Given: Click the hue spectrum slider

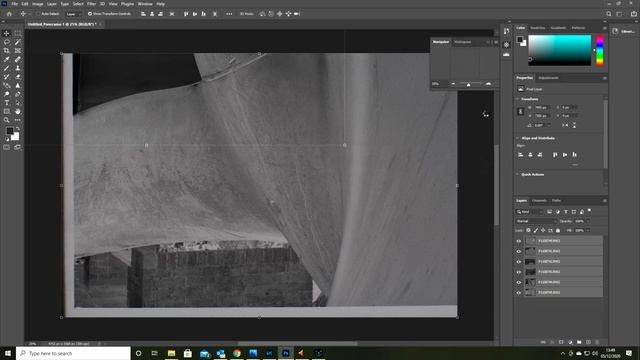Looking at the screenshot, I should tap(600, 50).
